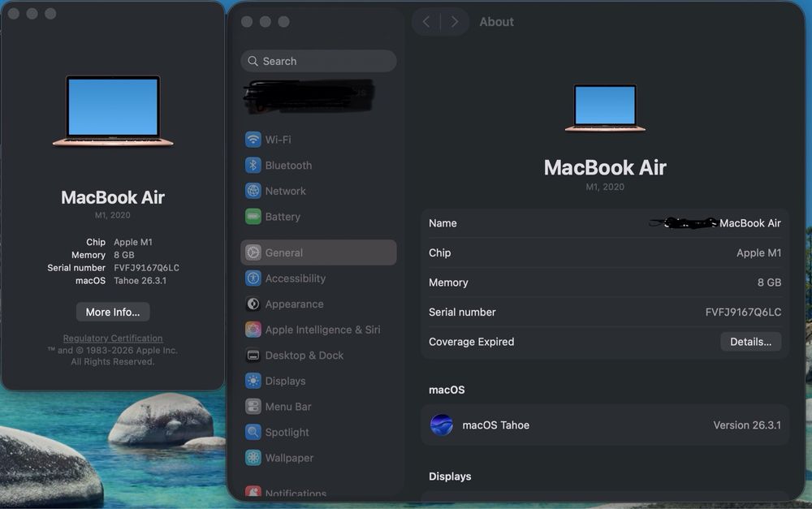
Task: Click the General gear icon
Action: pyautogui.click(x=253, y=252)
